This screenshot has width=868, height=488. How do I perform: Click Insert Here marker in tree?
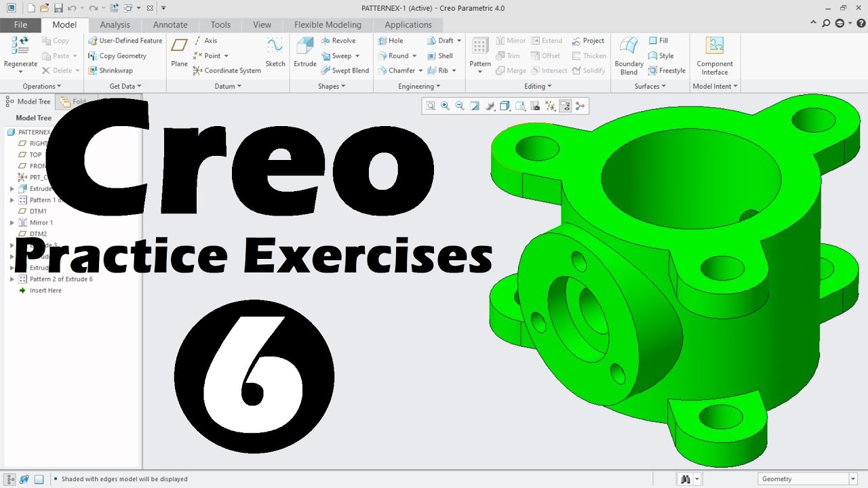click(x=41, y=290)
